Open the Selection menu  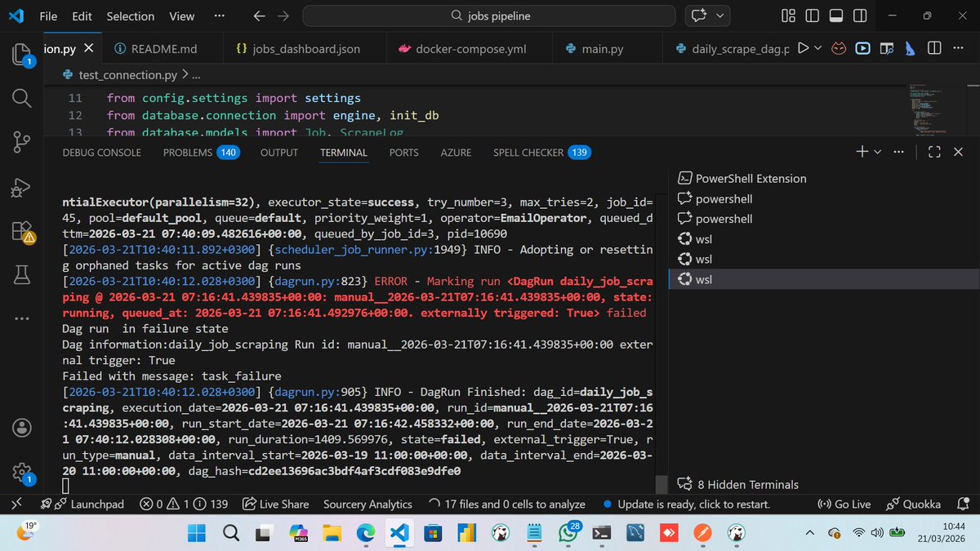pyautogui.click(x=131, y=16)
